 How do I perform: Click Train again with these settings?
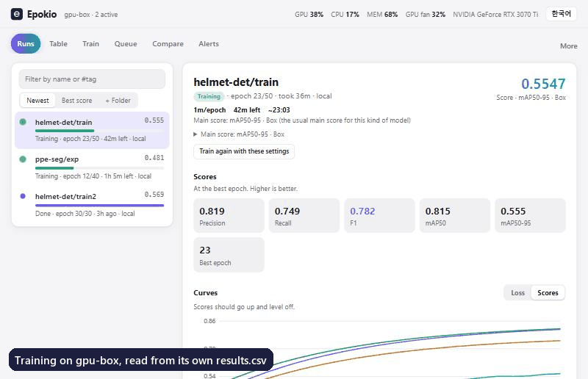244,151
